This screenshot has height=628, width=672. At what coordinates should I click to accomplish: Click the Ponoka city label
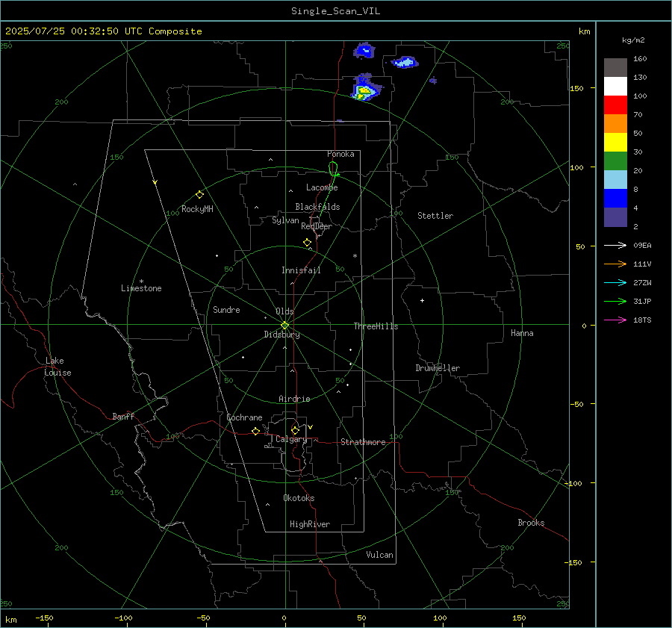click(340, 155)
